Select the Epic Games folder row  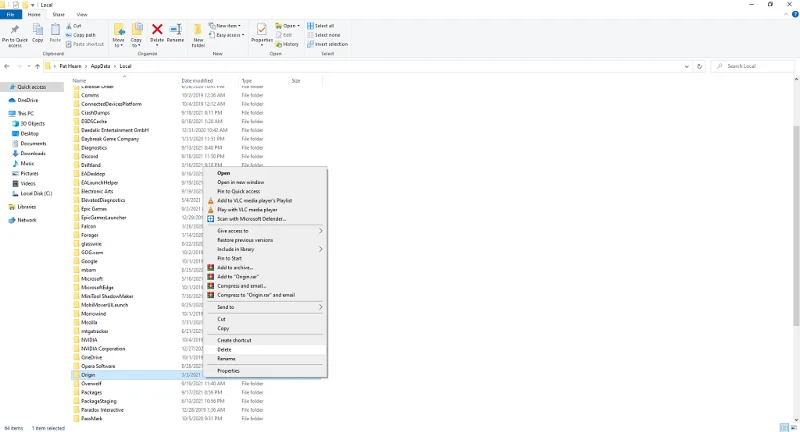click(x=138, y=209)
